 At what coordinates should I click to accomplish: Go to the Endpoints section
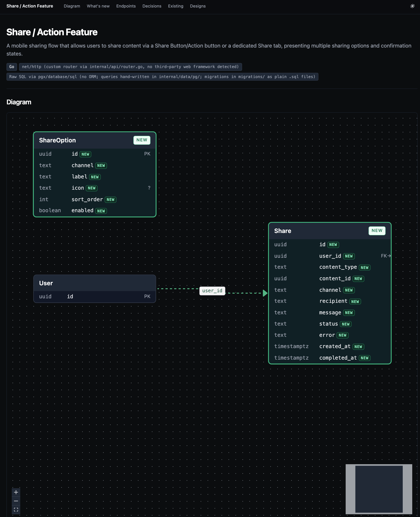[x=126, y=6]
